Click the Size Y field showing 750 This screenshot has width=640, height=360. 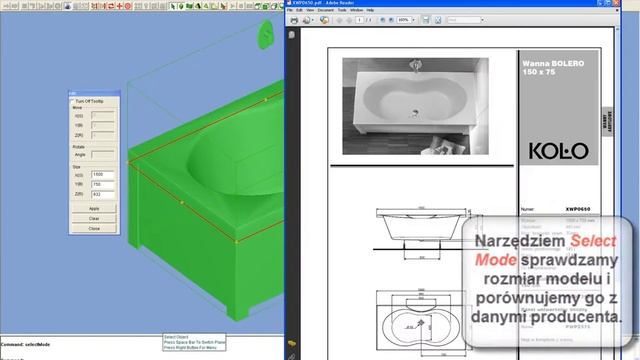(103, 184)
